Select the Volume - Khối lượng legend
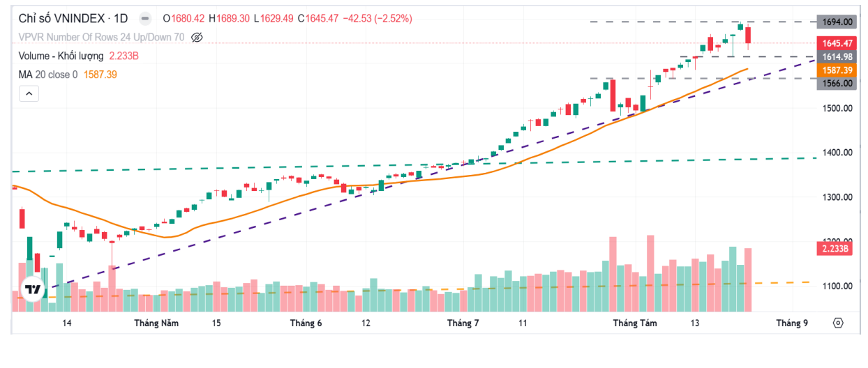 coord(61,56)
